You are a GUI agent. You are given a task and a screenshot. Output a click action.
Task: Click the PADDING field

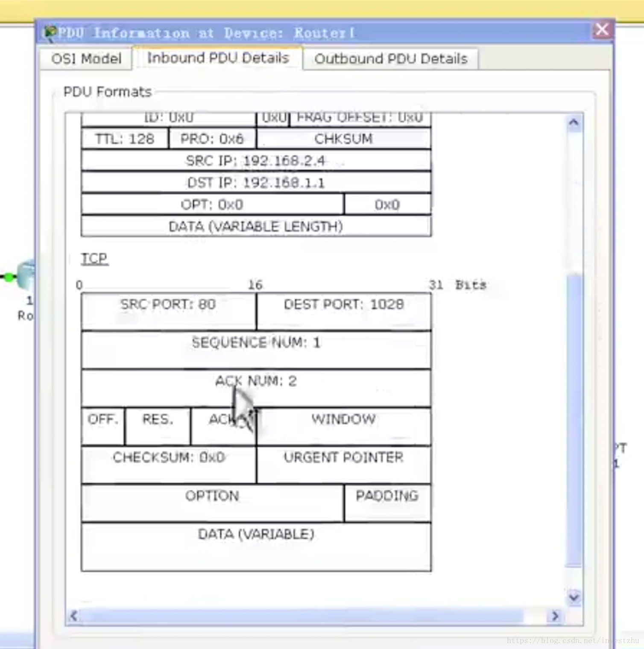tap(387, 503)
